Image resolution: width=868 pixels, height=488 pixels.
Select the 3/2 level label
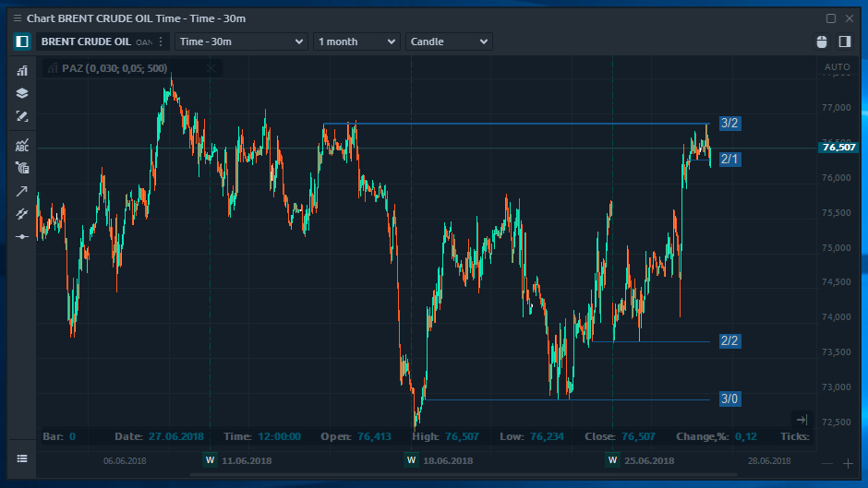[x=729, y=123]
